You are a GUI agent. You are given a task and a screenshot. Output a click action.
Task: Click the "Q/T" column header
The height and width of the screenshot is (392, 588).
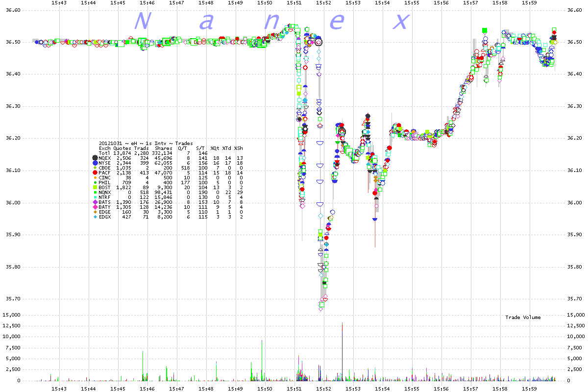pos(183,148)
